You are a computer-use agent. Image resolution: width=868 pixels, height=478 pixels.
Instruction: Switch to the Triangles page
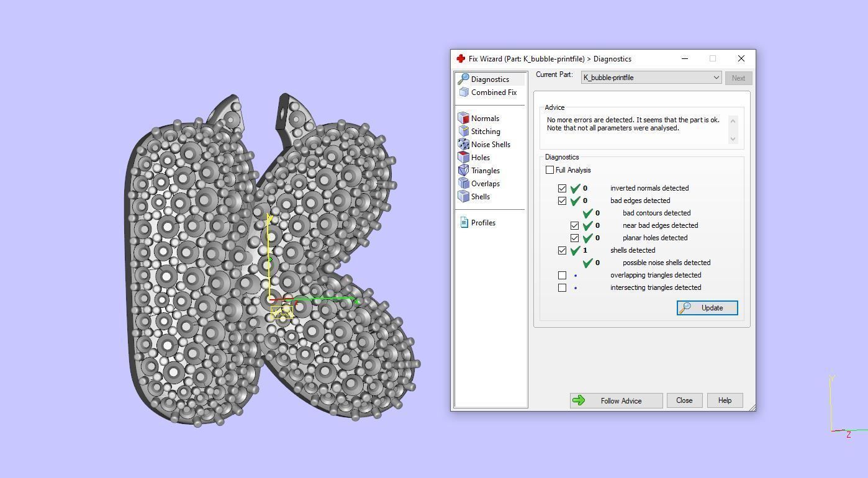pos(486,170)
